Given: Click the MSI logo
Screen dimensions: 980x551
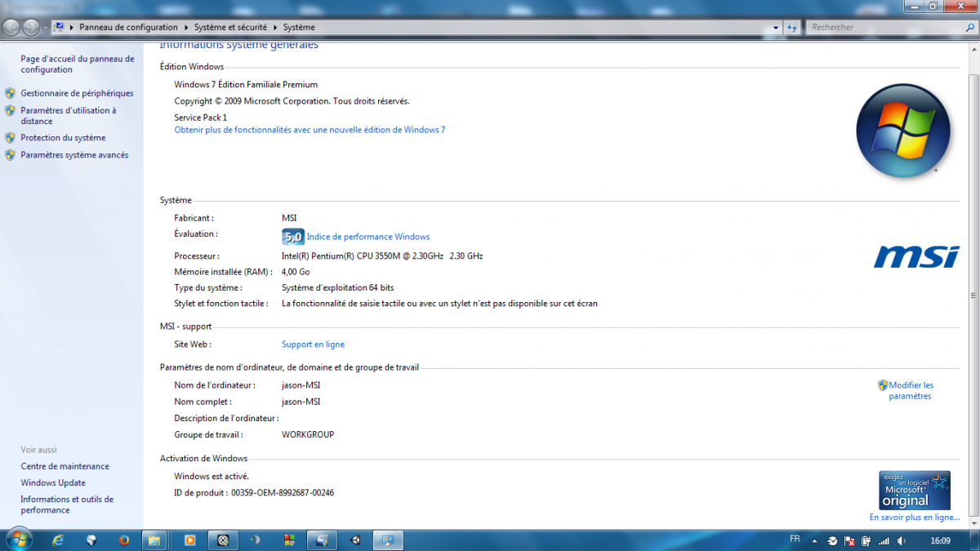Looking at the screenshot, I should [915, 257].
